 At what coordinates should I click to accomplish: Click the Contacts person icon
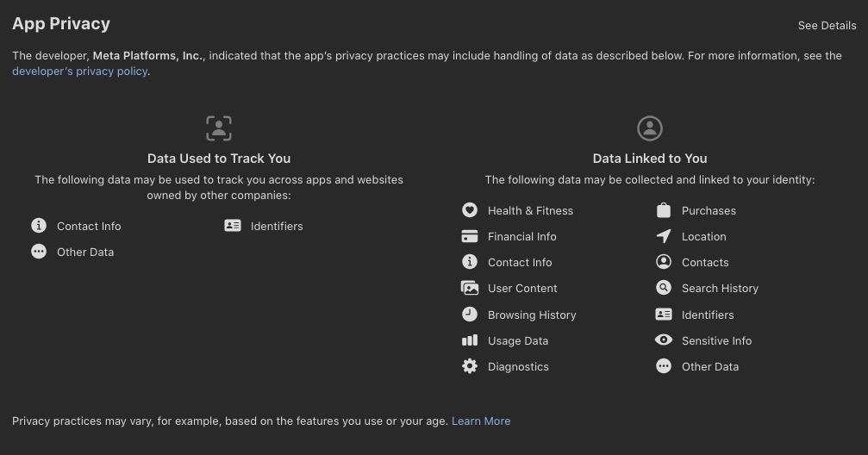click(x=663, y=262)
